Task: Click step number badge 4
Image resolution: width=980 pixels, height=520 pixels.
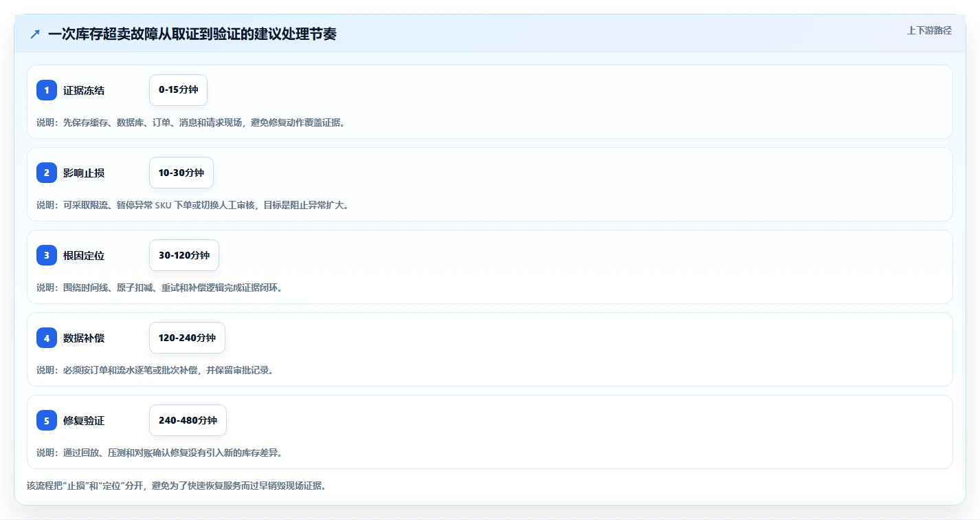Action: click(x=47, y=338)
